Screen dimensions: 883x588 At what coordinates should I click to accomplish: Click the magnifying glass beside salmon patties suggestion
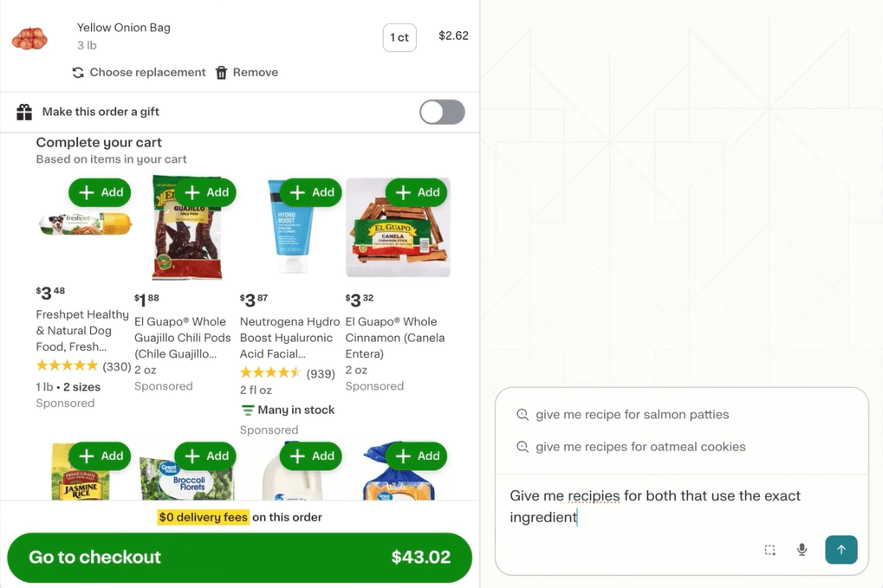pos(523,415)
